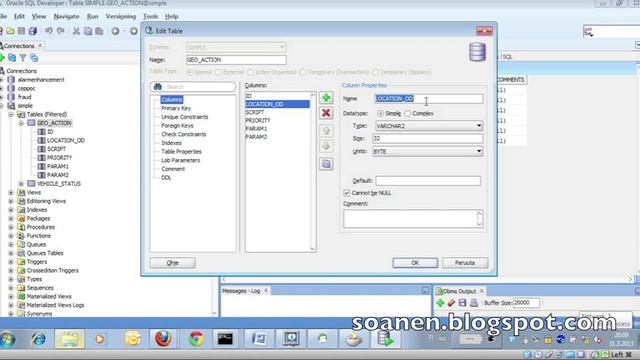Select the Simple datatype radio button
This screenshot has width=640, height=360.
[x=380, y=113]
